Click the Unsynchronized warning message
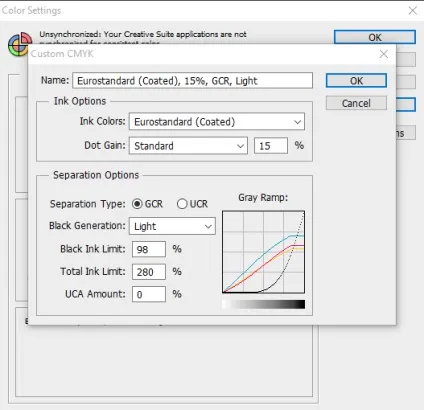 coord(143,38)
